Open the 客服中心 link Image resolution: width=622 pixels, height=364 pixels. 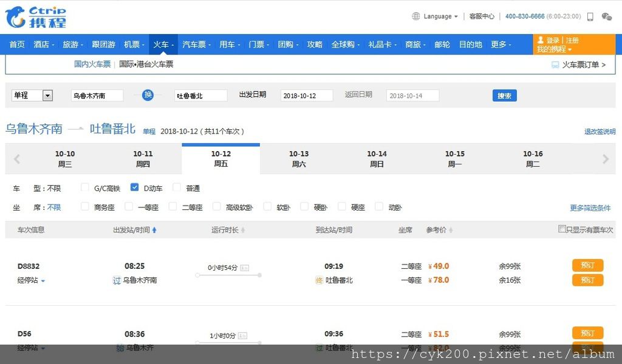482,16
